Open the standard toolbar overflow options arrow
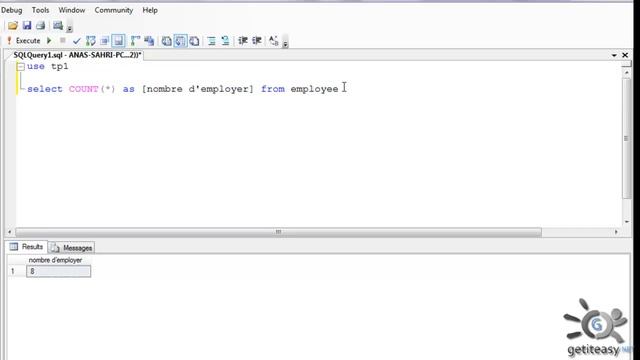 (69, 28)
